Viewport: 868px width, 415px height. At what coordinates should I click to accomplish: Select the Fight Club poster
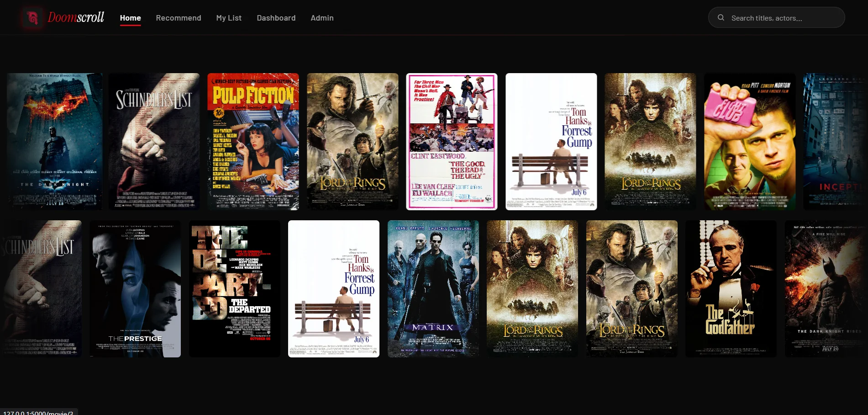[750, 142]
